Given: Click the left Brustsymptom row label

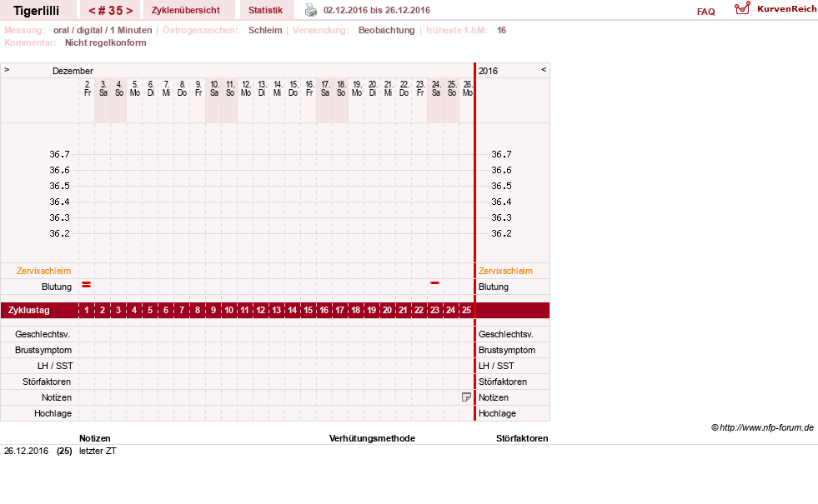Looking at the screenshot, I should point(43,350).
